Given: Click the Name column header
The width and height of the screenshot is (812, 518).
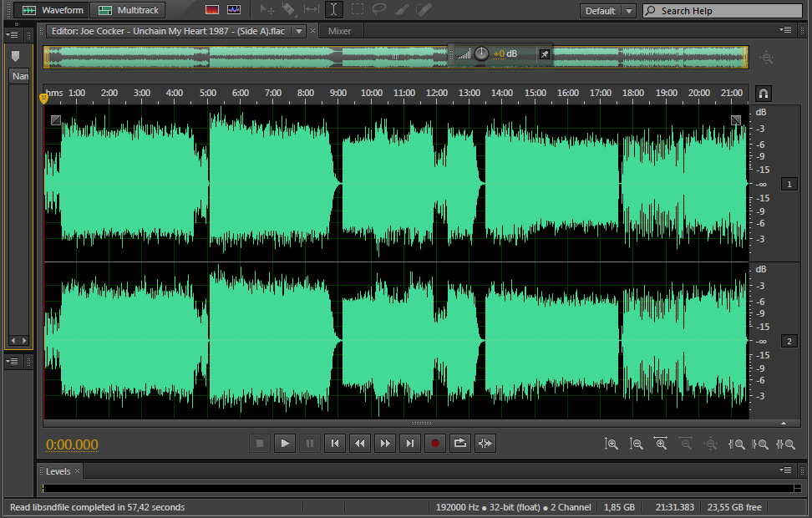Looking at the screenshot, I should click(x=20, y=76).
